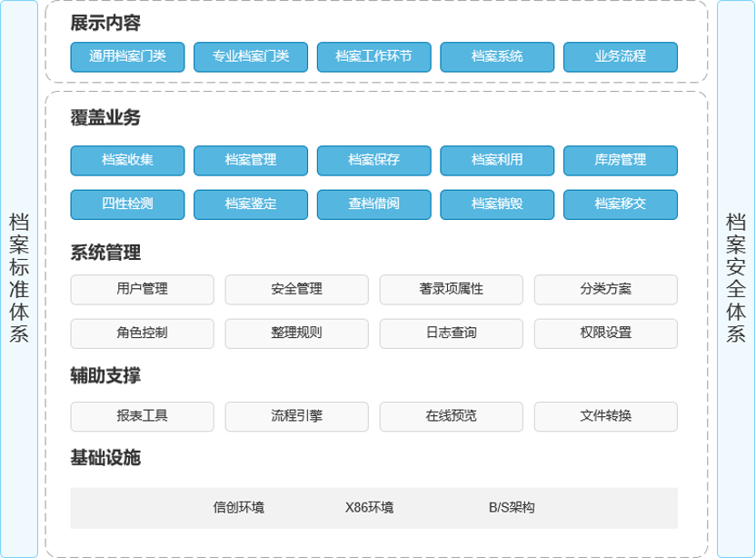
Task: Click 档案保存 box
Action: (x=373, y=161)
